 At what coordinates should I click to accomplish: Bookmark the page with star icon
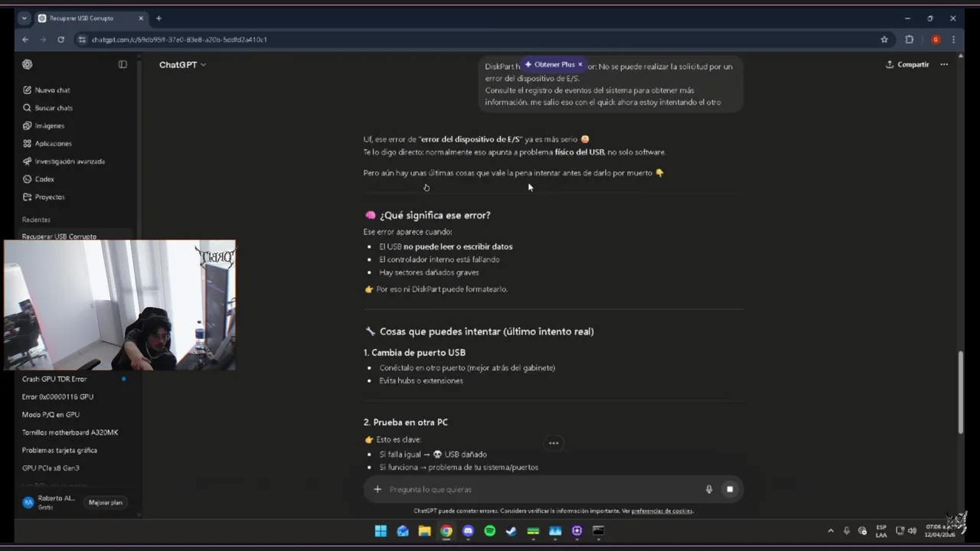coord(884,40)
